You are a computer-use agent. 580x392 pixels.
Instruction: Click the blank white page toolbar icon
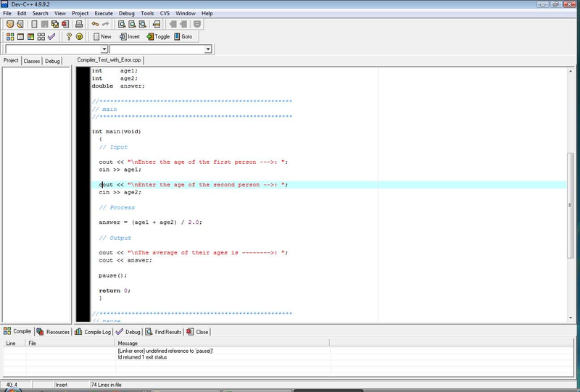click(34, 25)
